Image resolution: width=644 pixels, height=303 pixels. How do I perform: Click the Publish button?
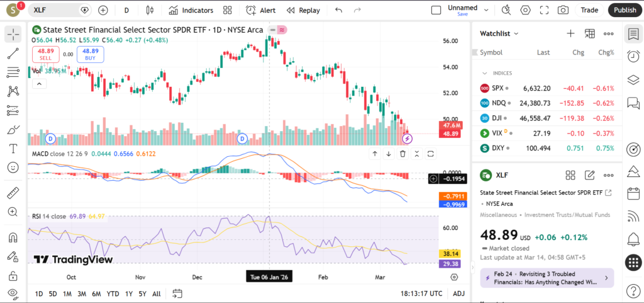(x=625, y=10)
